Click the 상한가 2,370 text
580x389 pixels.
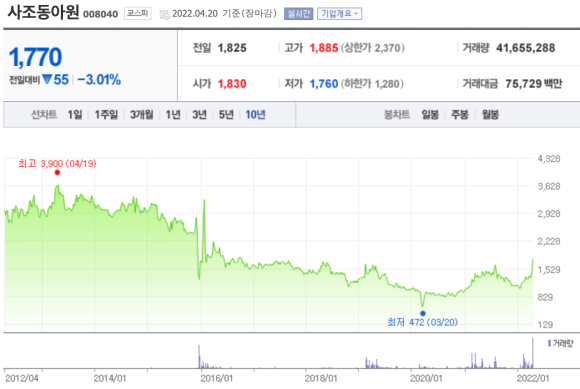point(372,48)
